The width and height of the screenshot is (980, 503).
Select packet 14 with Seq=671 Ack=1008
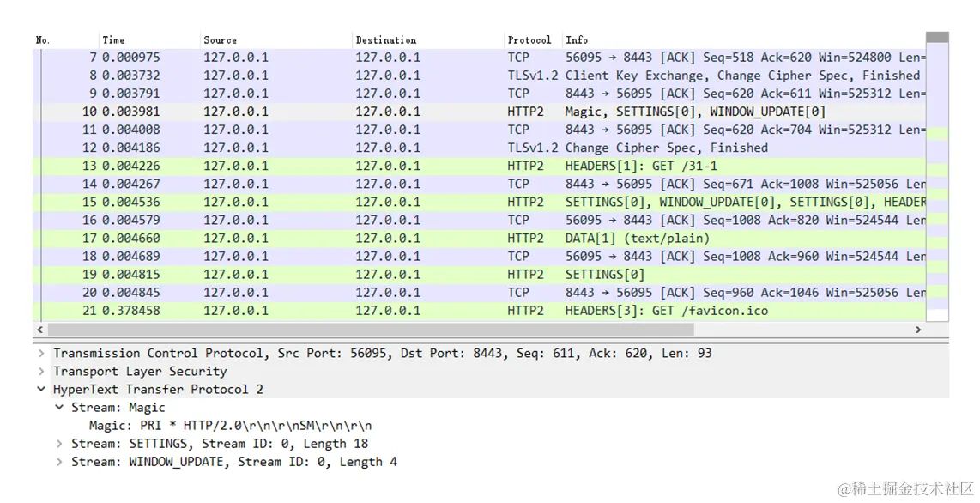[479, 185]
